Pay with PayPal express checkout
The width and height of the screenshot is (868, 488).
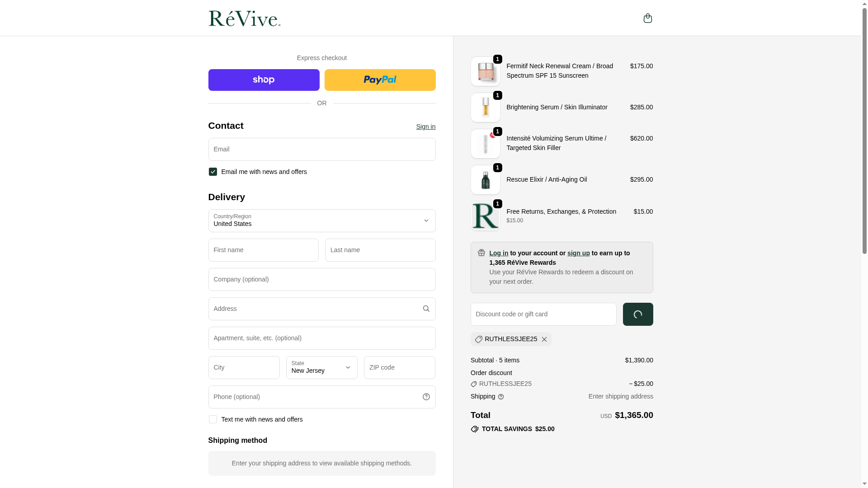tap(380, 80)
